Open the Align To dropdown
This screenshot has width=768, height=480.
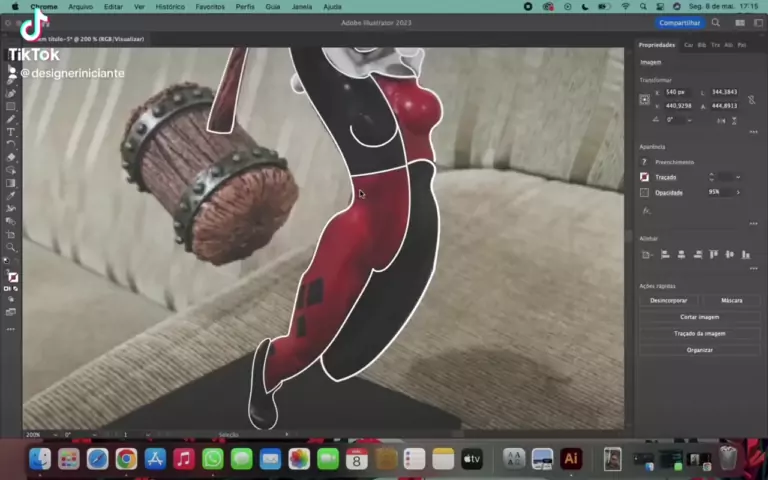(x=647, y=254)
